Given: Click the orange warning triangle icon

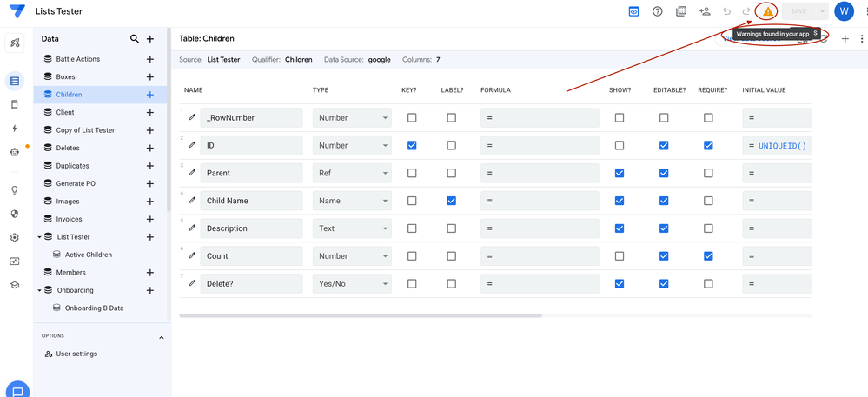Looking at the screenshot, I should tap(767, 11).
